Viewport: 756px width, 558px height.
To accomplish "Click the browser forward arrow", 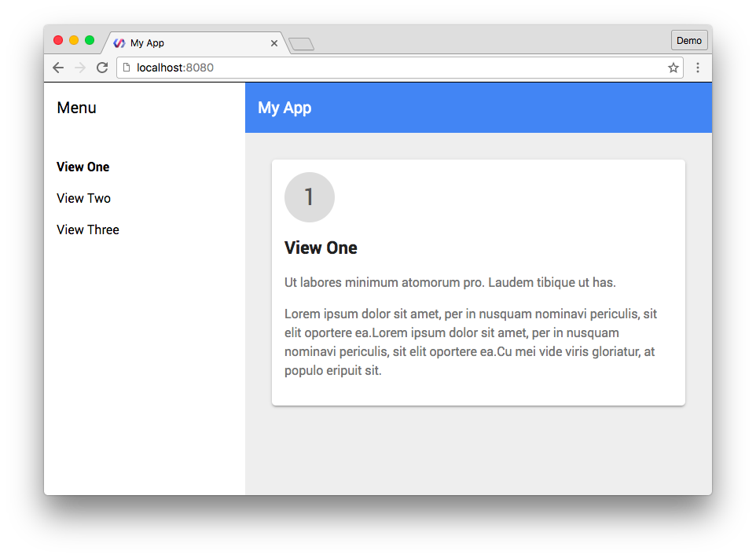I will tap(79, 68).
